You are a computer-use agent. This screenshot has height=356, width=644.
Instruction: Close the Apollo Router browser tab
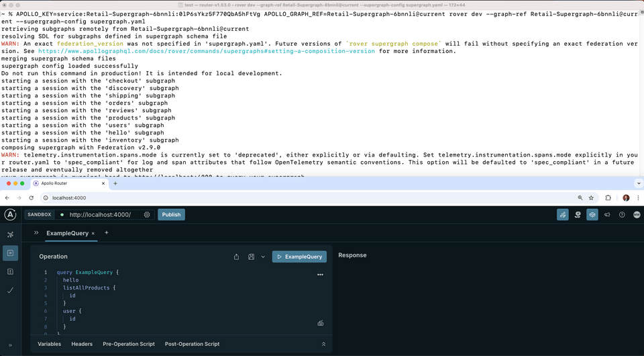[103, 183]
